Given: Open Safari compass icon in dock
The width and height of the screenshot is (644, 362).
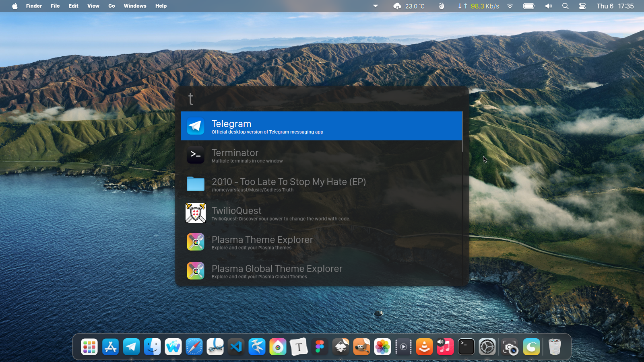Looking at the screenshot, I should tap(194, 347).
